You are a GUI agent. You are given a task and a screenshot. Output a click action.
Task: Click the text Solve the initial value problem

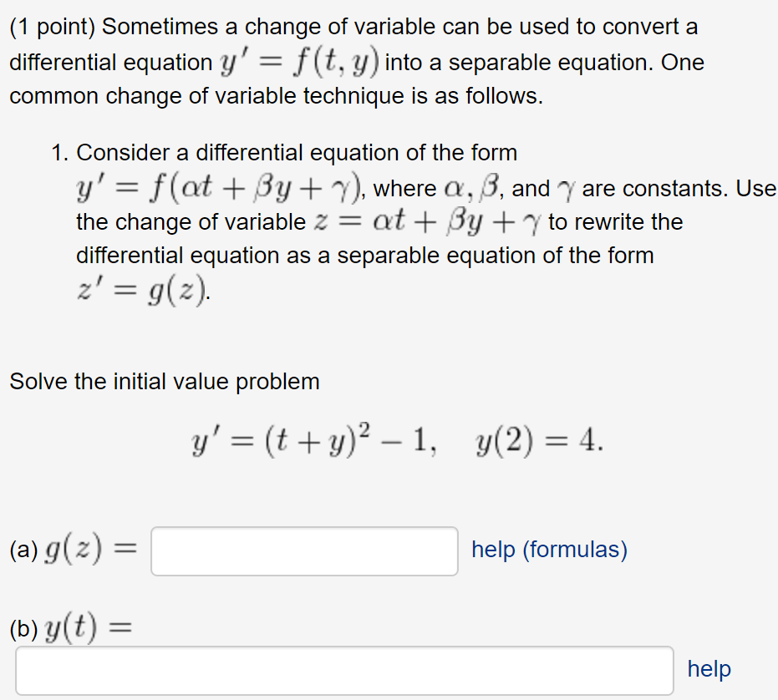(164, 382)
